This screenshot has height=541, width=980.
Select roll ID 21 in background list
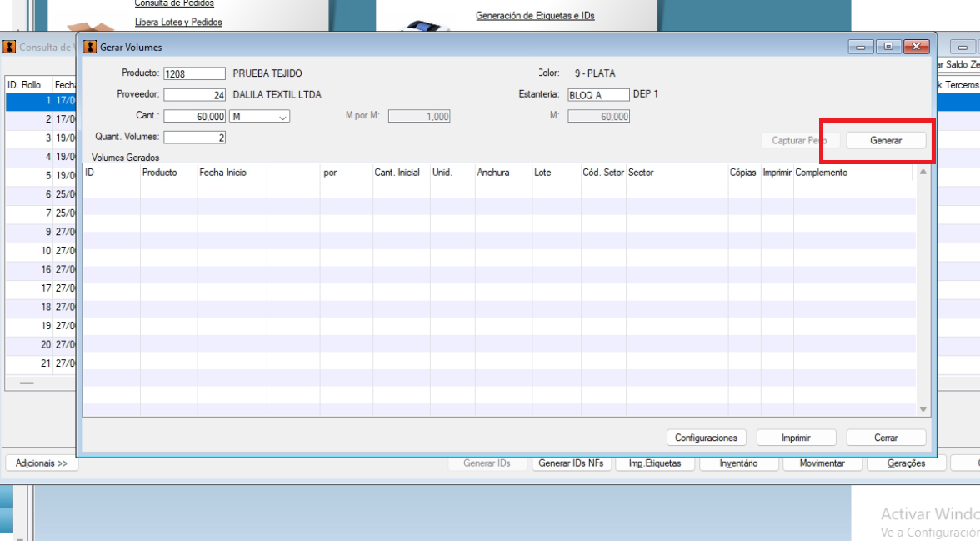pos(41,363)
